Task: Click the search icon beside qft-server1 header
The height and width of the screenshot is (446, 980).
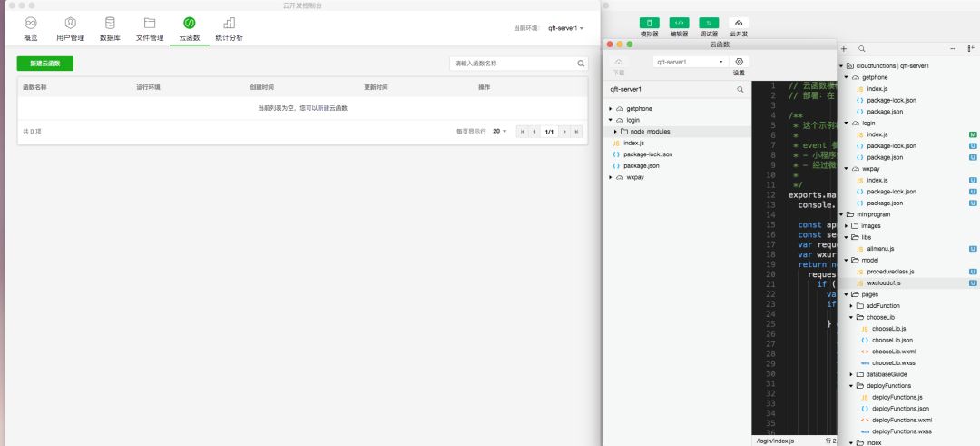Action: click(x=740, y=89)
